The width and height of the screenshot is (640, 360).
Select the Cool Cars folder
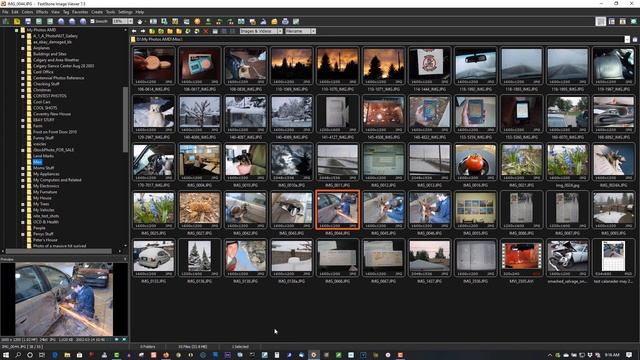click(42, 102)
